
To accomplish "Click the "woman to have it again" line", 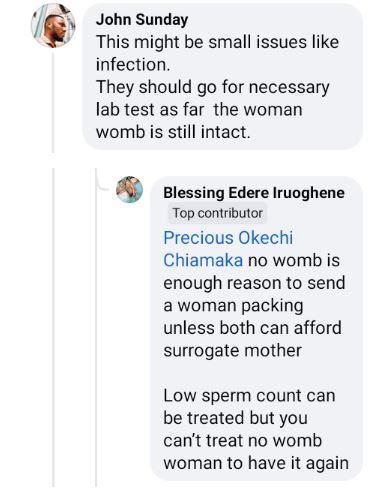I will pos(256,463).
